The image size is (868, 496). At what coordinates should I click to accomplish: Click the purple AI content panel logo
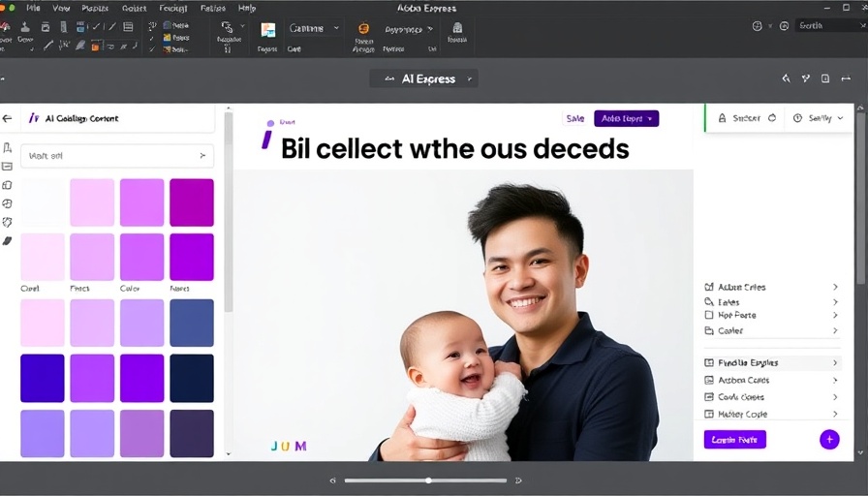34,118
